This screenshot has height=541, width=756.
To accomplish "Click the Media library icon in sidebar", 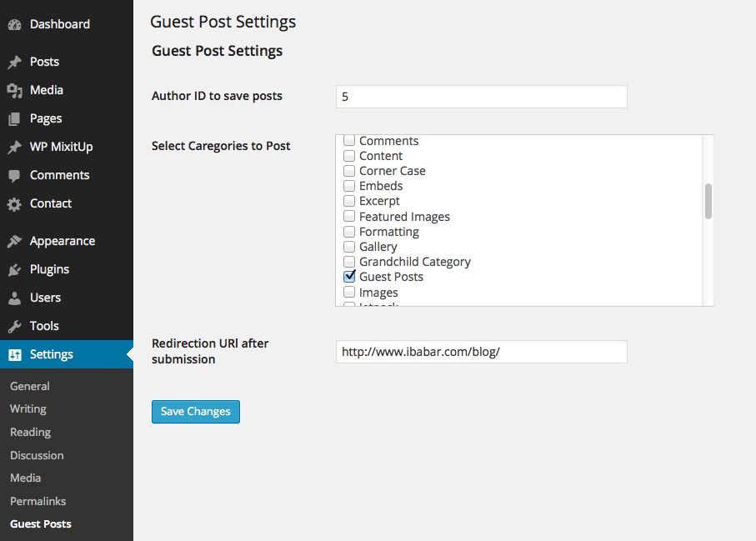I will pyautogui.click(x=14, y=91).
